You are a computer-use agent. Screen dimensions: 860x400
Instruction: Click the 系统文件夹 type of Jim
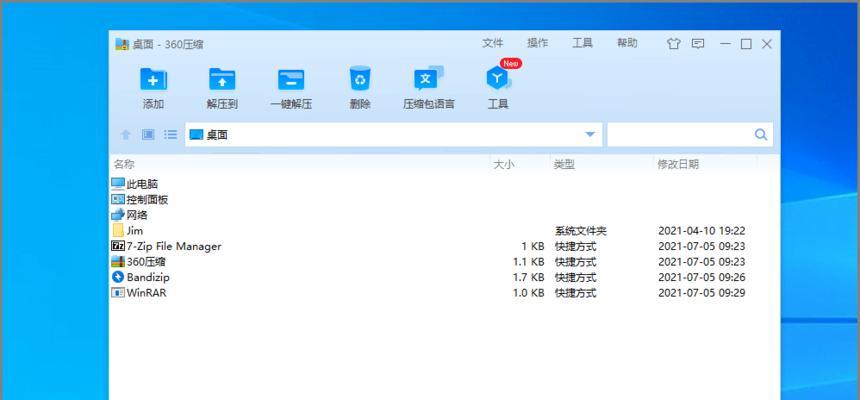coord(581,231)
